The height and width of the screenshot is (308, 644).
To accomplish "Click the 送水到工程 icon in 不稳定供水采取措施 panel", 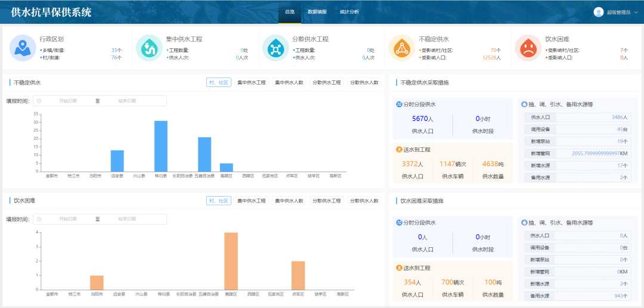I will (400, 150).
